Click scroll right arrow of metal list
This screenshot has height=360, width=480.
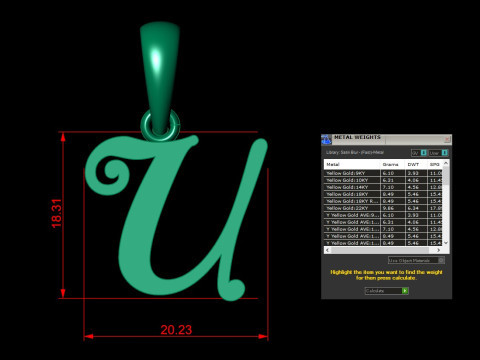pyautogui.click(x=438, y=250)
